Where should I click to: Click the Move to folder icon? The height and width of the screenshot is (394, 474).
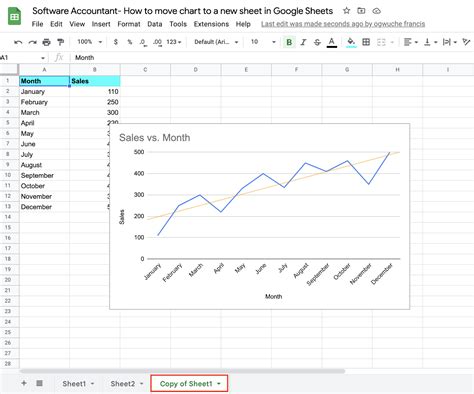tap(361, 11)
